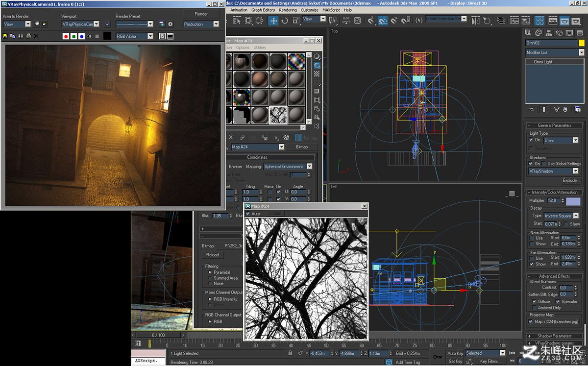Open render setup from frame window
Image resolution: width=588 pixels, height=366 pixels.
161,24
